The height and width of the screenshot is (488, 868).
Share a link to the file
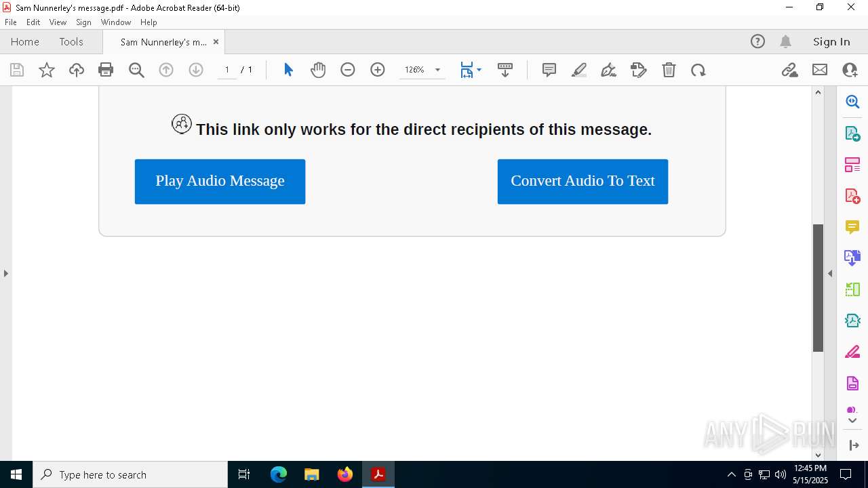click(790, 70)
